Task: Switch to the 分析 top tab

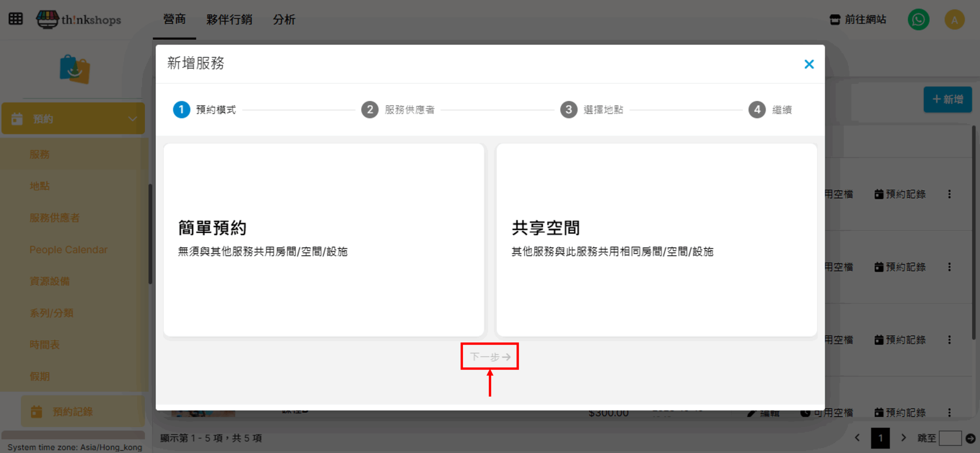Action: click(x=284, y=20)
